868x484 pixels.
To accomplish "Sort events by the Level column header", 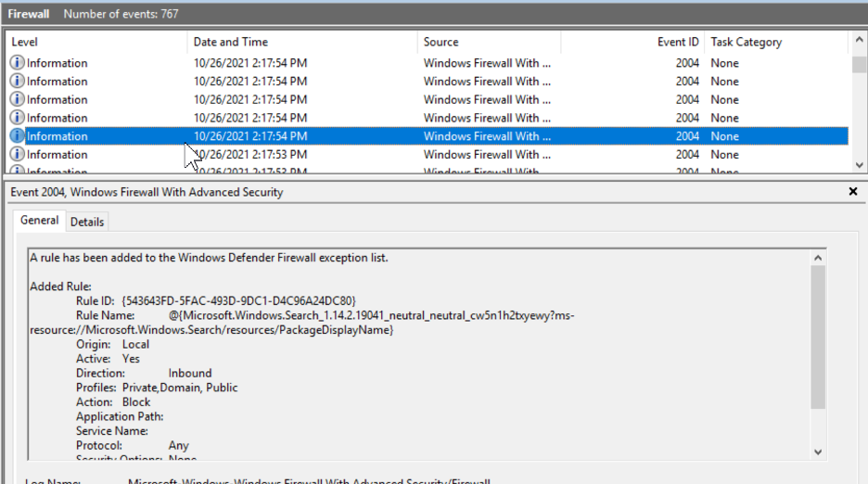I will [96, 42].
